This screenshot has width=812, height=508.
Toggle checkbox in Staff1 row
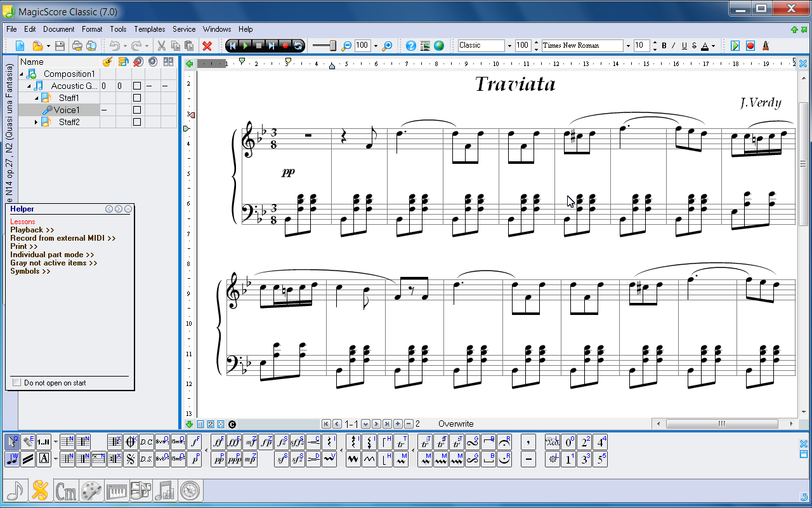(136, 98)
